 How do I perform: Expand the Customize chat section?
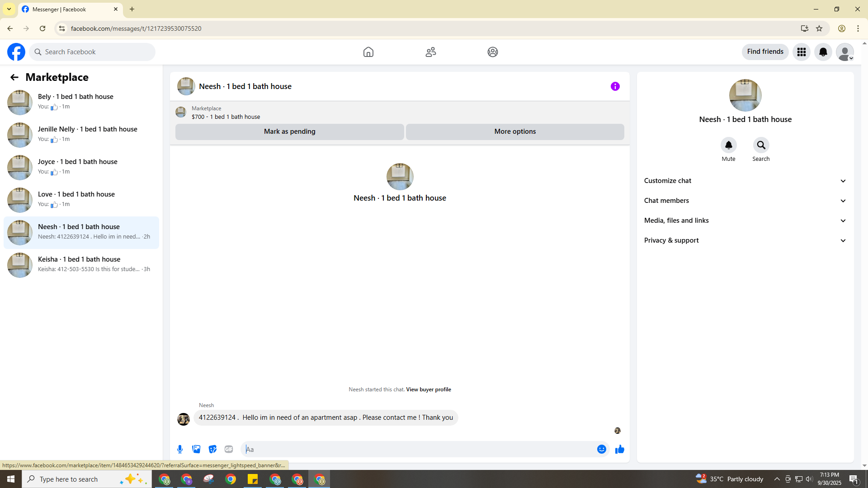[745, 181]
